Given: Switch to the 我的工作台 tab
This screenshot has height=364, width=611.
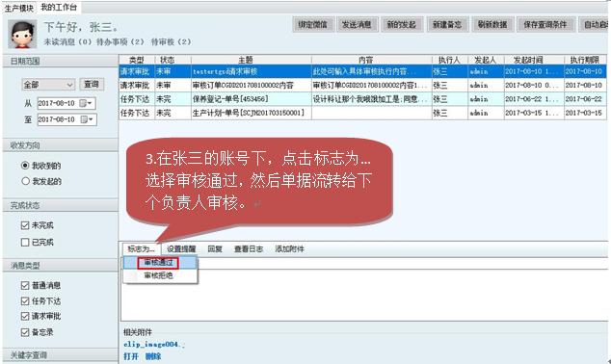Looking at the screenshot, I should pyautogui.click(x=59, y=7).
